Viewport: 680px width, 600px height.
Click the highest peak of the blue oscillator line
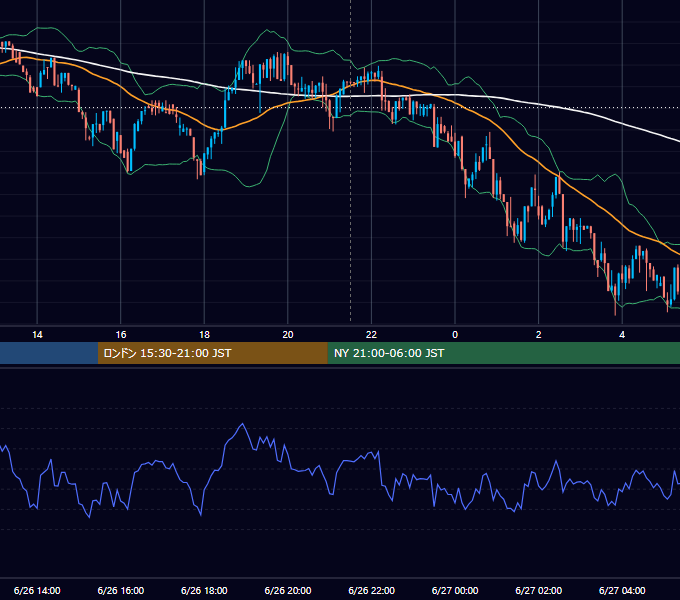click(x=242, y=424)
